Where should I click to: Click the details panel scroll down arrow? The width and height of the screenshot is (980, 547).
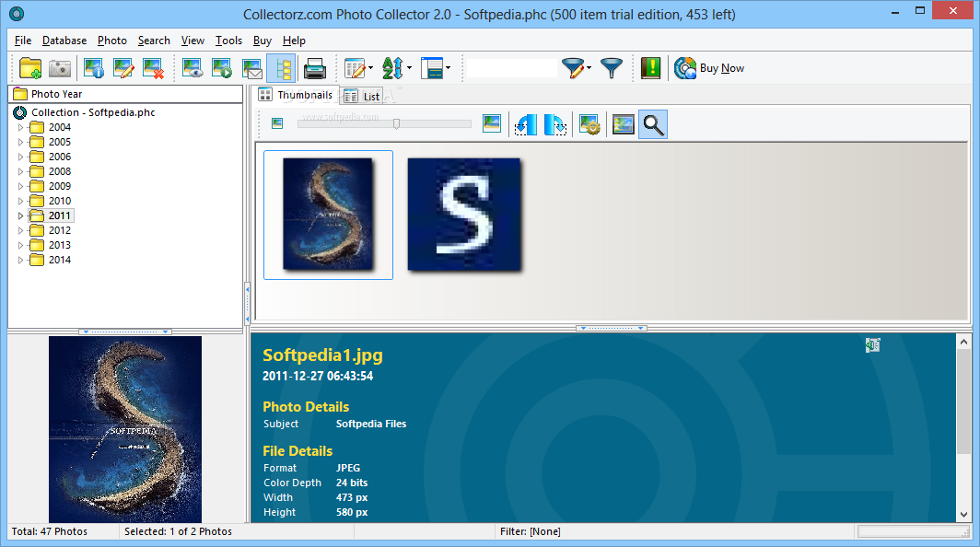pos(963,515)
